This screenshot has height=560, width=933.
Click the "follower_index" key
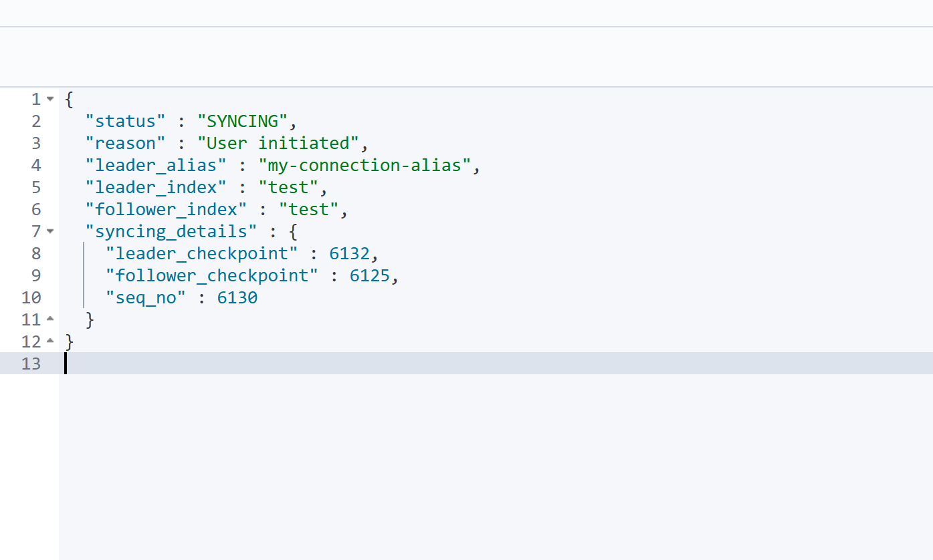point(166,209)
